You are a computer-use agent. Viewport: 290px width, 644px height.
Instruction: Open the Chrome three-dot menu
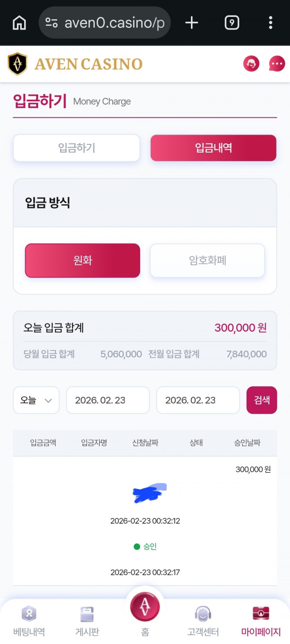pos(270,23)
